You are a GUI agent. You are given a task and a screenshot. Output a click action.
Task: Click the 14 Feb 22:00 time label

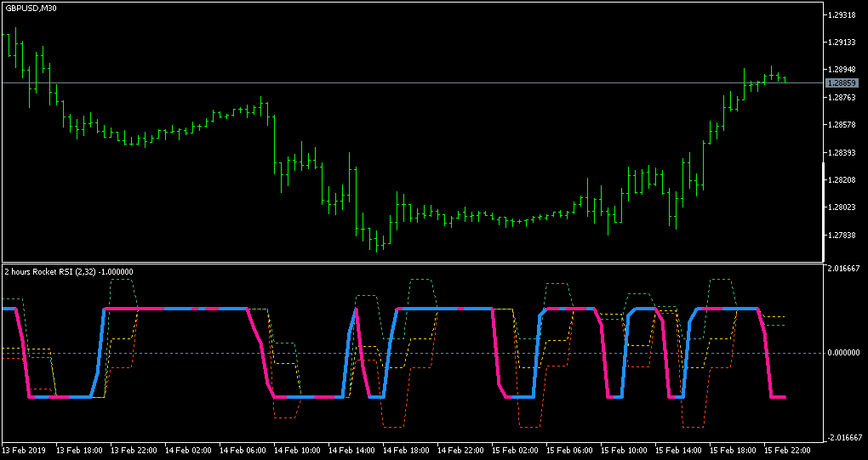click(461, 451)
